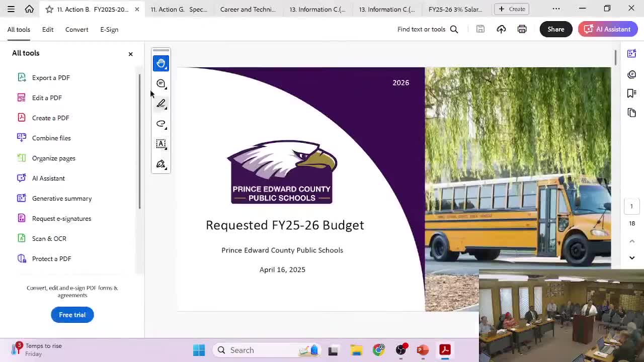Go to the Acrobat Home view

click(x=29, y=9)
